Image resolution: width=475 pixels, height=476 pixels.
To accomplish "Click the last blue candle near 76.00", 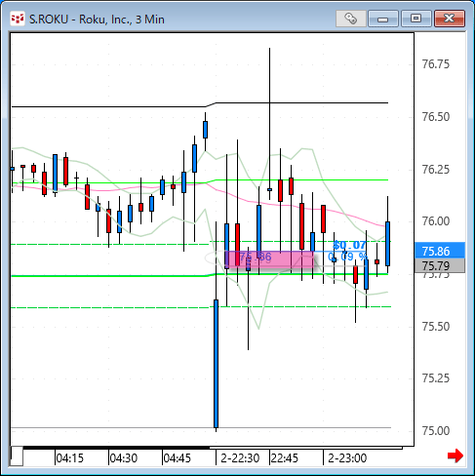I will (x=387, y=244).
